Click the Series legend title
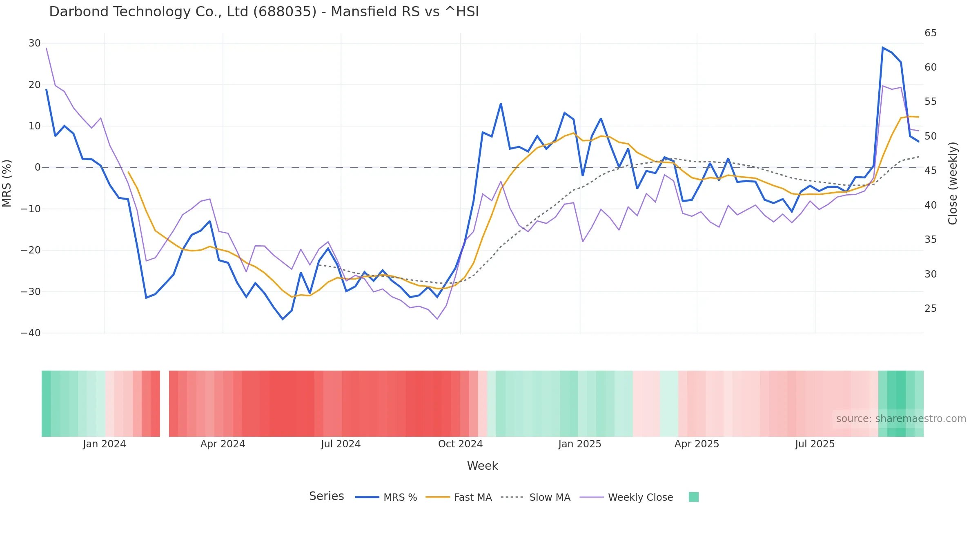 pos(326,496)
